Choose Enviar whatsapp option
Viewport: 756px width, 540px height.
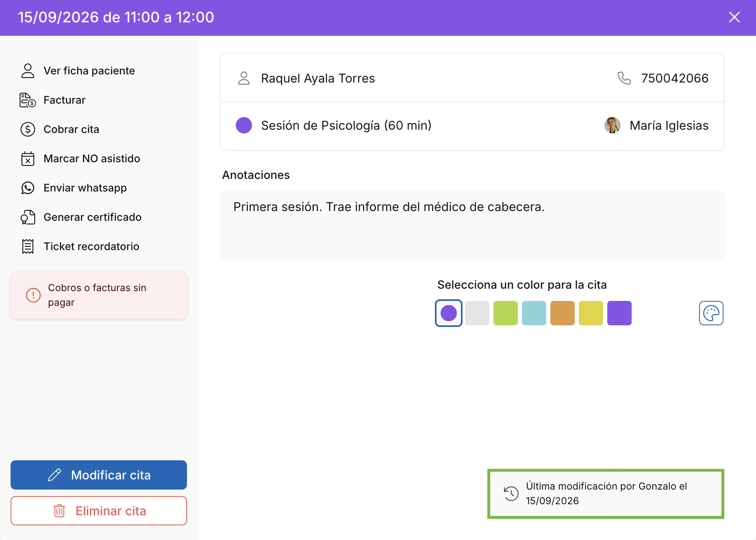[74, 188]
